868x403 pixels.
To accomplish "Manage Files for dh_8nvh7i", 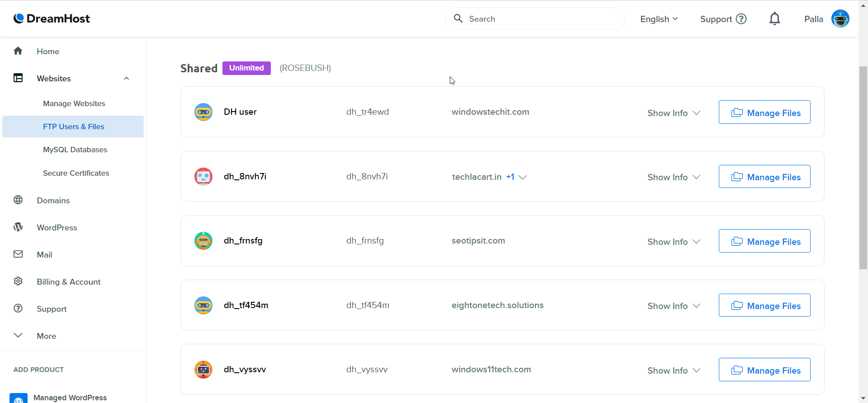I will pyautogui.click(x=764, y=177).
